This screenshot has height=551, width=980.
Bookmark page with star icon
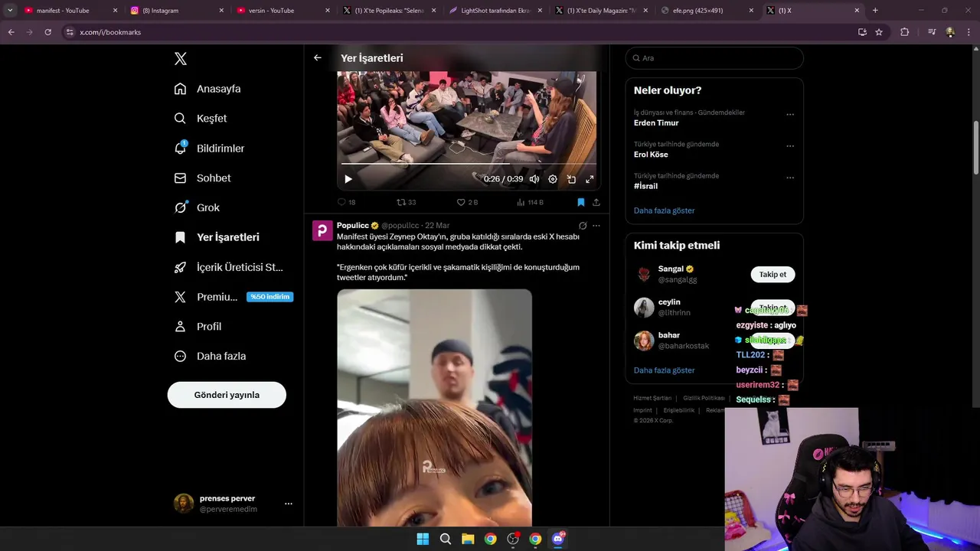(x=879, y=32)
